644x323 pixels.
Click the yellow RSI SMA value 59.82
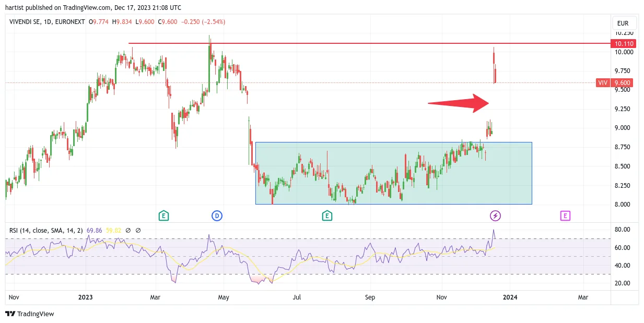114,230
